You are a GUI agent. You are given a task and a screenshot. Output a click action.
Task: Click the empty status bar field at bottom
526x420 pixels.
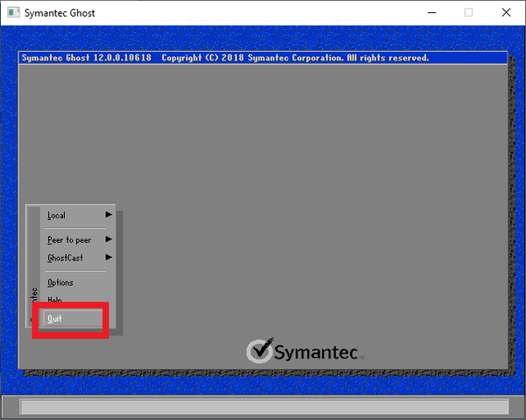[x=265, y=407]
